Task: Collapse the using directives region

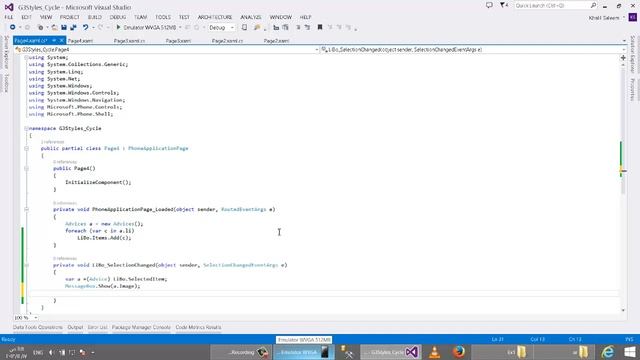Action: 26,58
